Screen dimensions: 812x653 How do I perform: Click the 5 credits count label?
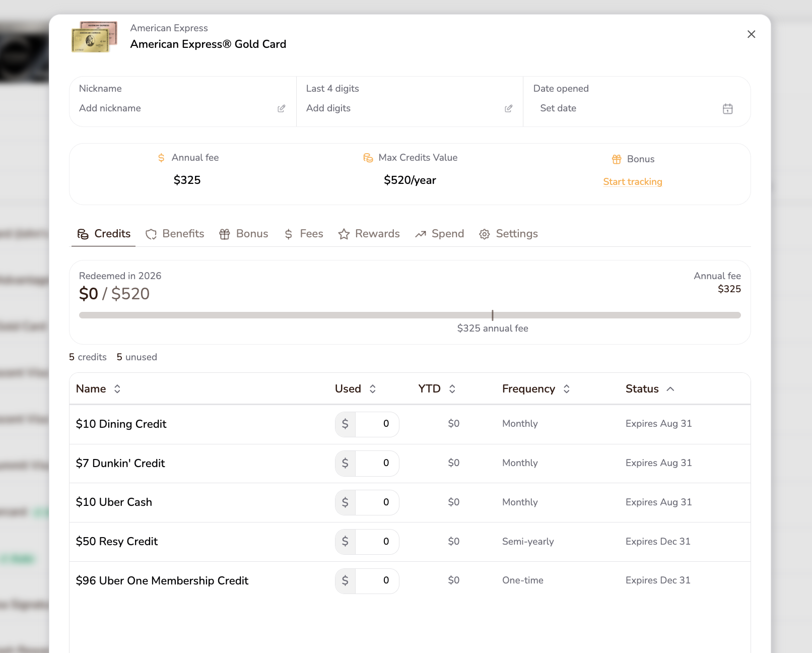click(88, 357)
